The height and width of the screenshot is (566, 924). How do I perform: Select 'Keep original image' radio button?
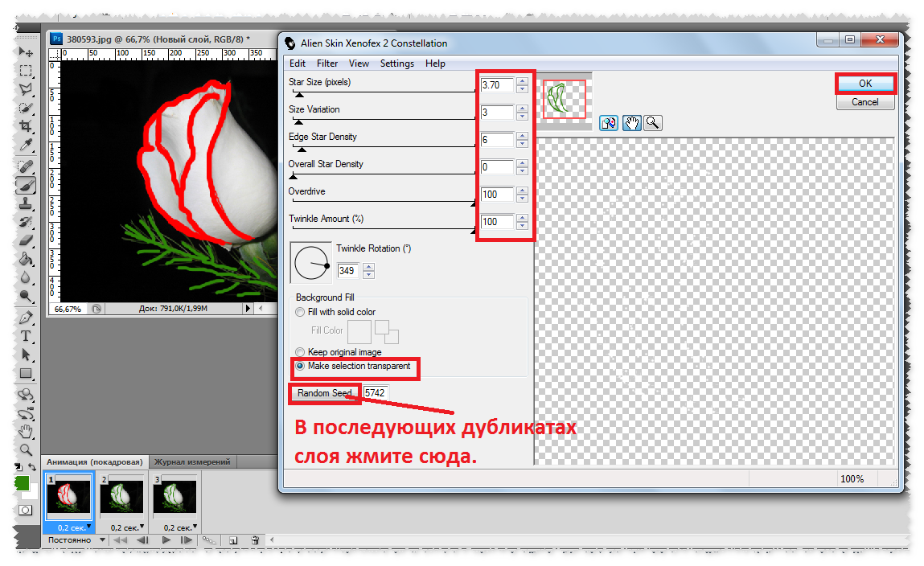tap(300, 352)
